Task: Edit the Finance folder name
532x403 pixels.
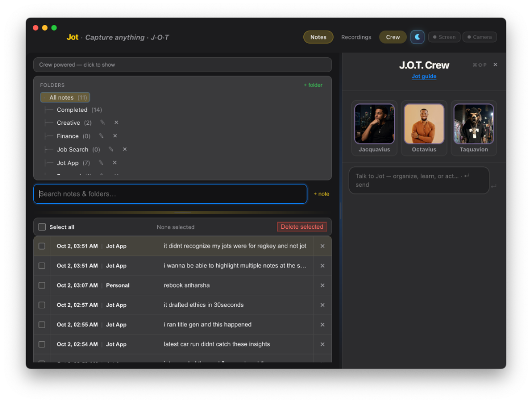Action: (101, 136)
